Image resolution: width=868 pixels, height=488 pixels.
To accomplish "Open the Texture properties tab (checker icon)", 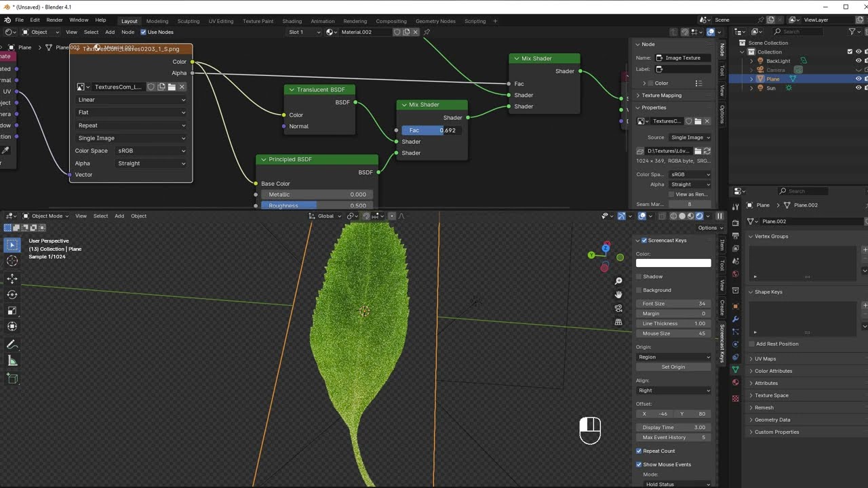I will (x=736, y=399).
